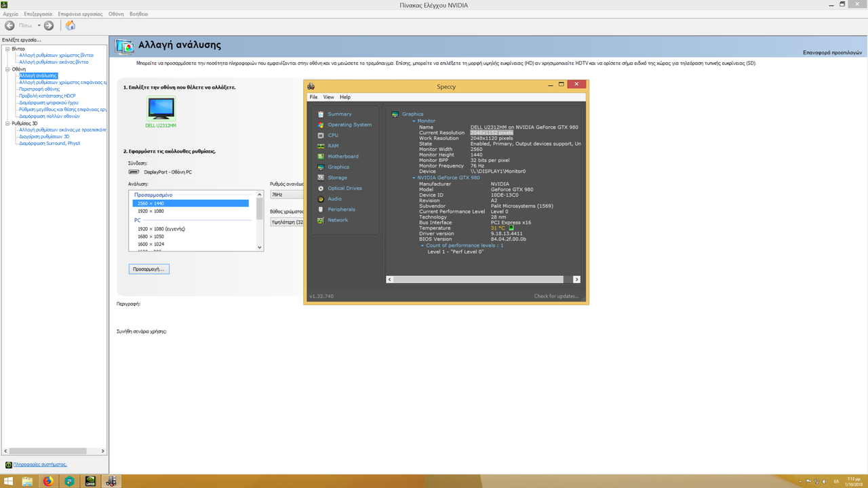This screenshot has width=868, height=488.
Task: Click Speccy icon on the taskbar
Action: [x=111, y=481]
